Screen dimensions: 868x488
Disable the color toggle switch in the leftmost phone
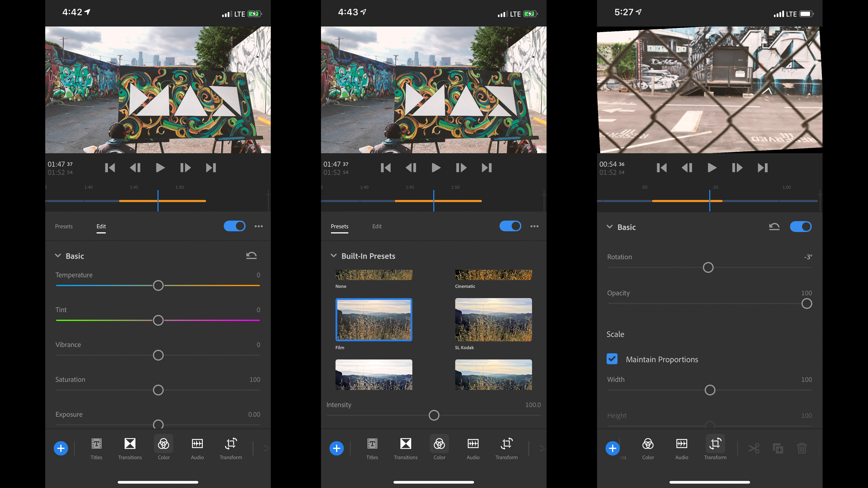[x=235, y=226]
